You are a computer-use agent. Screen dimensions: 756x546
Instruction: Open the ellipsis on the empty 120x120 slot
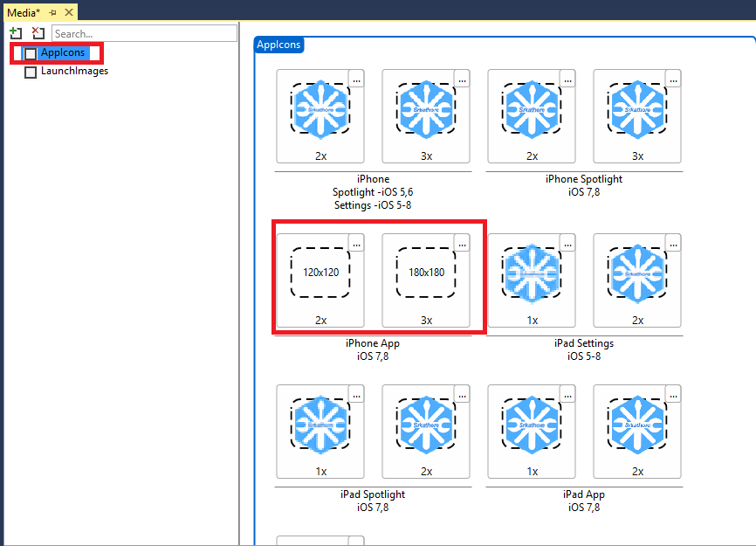[356, 245]
